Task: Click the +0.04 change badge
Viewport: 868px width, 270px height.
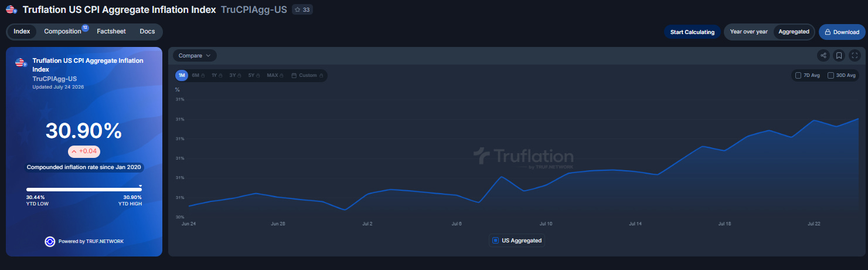Action: point(84,151)
